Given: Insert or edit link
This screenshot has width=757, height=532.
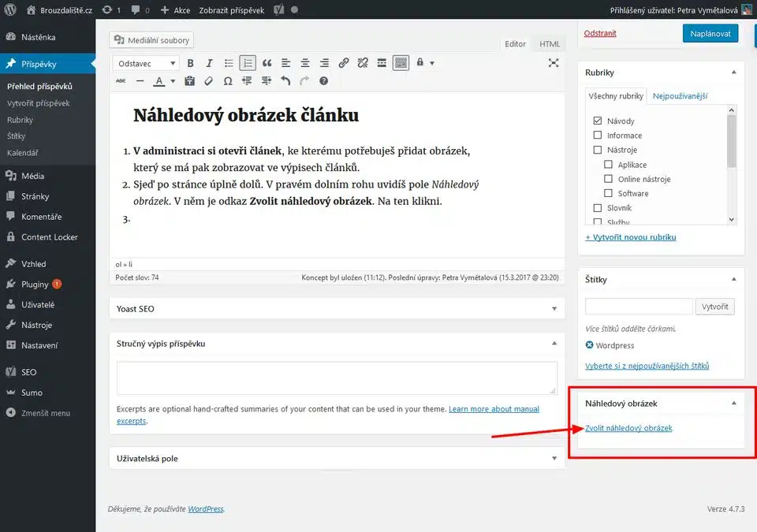Looking at the screenshot, I should (x=343, y=63).
